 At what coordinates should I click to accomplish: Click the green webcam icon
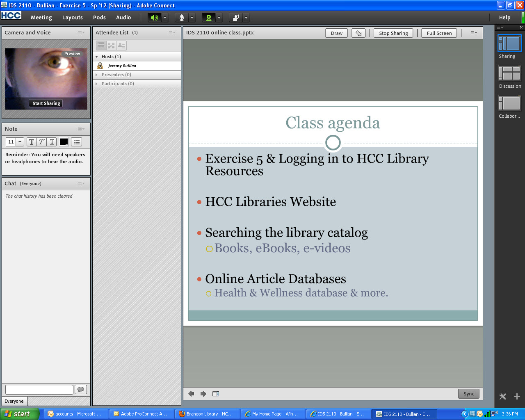(x=209, y=18)
